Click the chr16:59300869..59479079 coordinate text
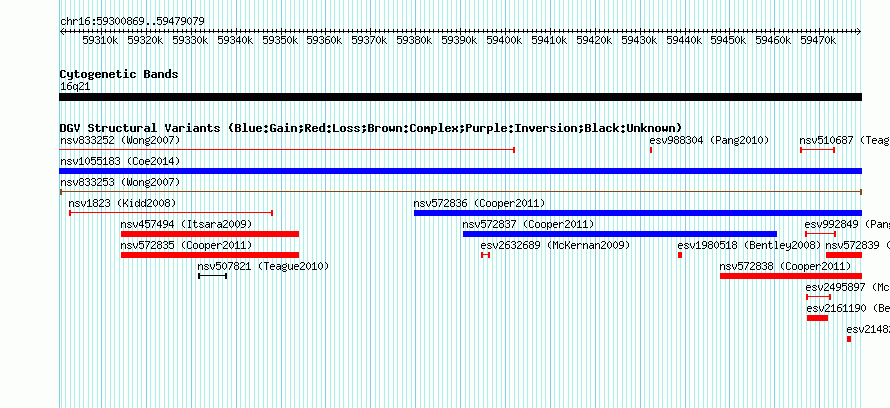This screenshot has width=890, height=408. click(132, 21)
